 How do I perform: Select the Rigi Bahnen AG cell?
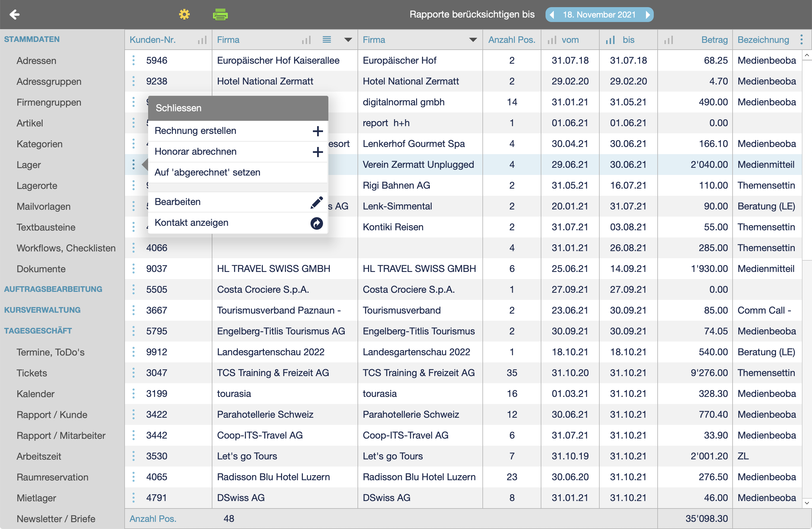click(420, 185)
